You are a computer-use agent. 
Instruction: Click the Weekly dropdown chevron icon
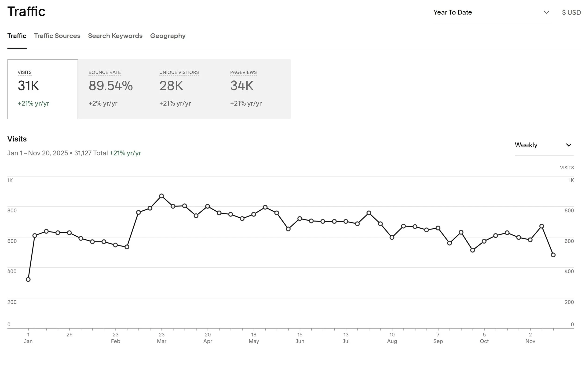pyautogui.click(x=568, y=145)
